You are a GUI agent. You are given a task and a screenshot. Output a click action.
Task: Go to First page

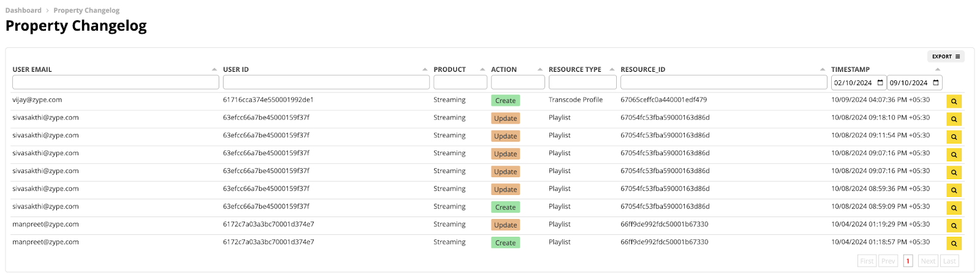click(x=867, y=261)
